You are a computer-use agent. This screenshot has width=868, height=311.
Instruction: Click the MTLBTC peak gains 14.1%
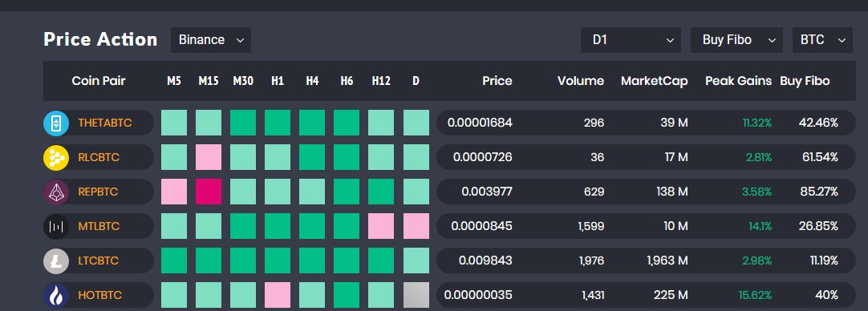pyautogui.click(x=759, y=226)
